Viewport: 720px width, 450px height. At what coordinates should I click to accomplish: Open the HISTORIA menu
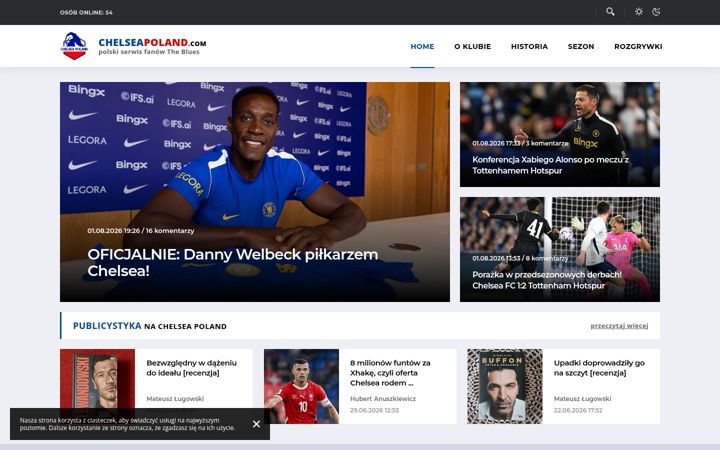tap(529, 46)
